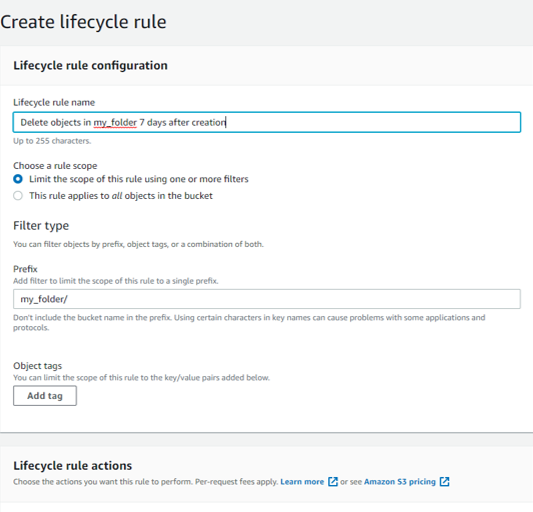Open the Amazon S3 pricing link

(399, 482)
